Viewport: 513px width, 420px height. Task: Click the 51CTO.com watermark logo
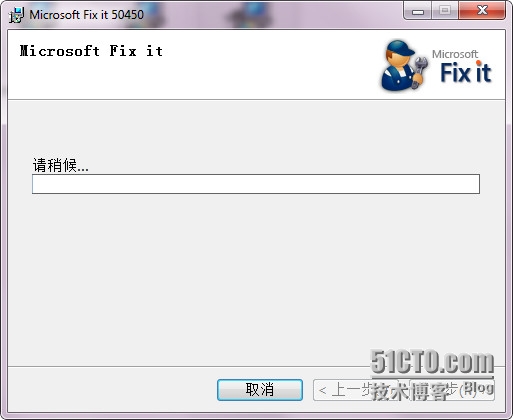tap(432, 362)
